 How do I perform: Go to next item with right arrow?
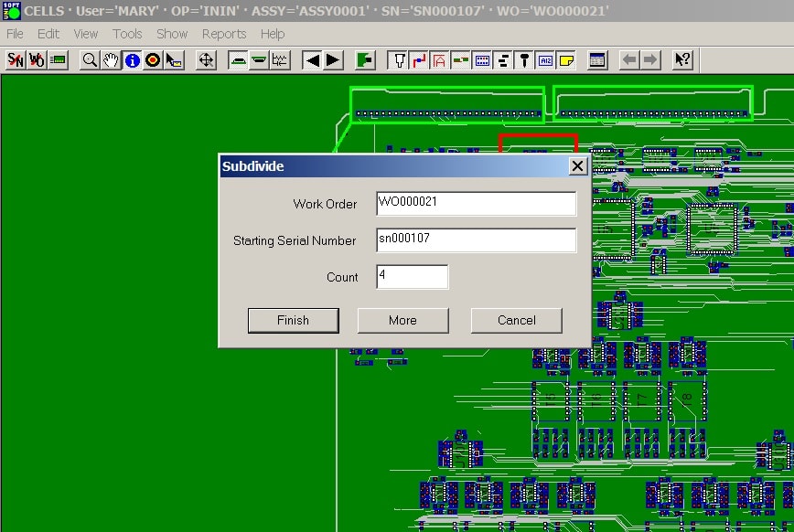[x=333, y=60]
